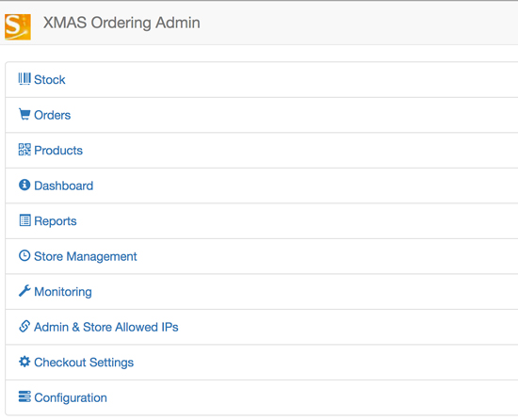The image size is (518, 420).
Task: Click the gear icon beside Checkout Settings
Action: click(24, 362)
